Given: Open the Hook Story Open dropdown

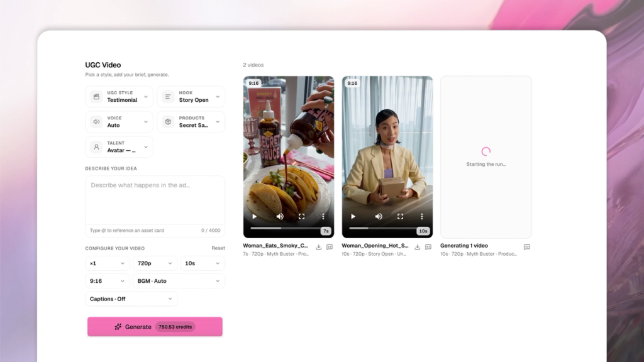Looking at the screenshot, I should (x=191, y=97).
